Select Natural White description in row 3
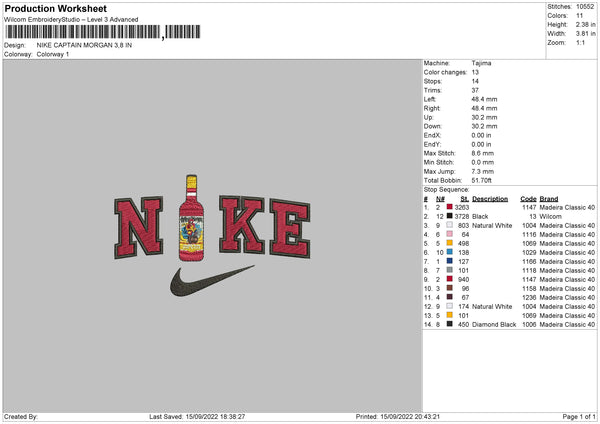Screen dimensions: 600x424 tap(492, 225)
